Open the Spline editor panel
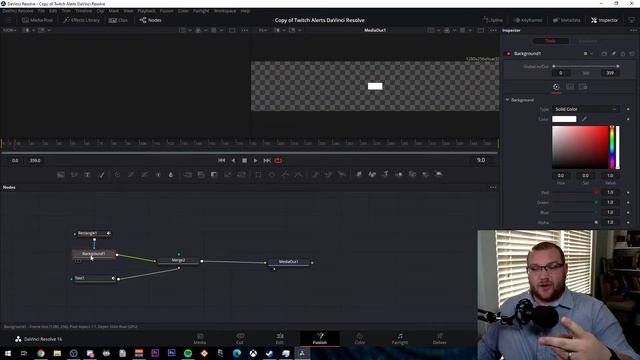Viewport: 640px width, 360px height. coord(493,20)
